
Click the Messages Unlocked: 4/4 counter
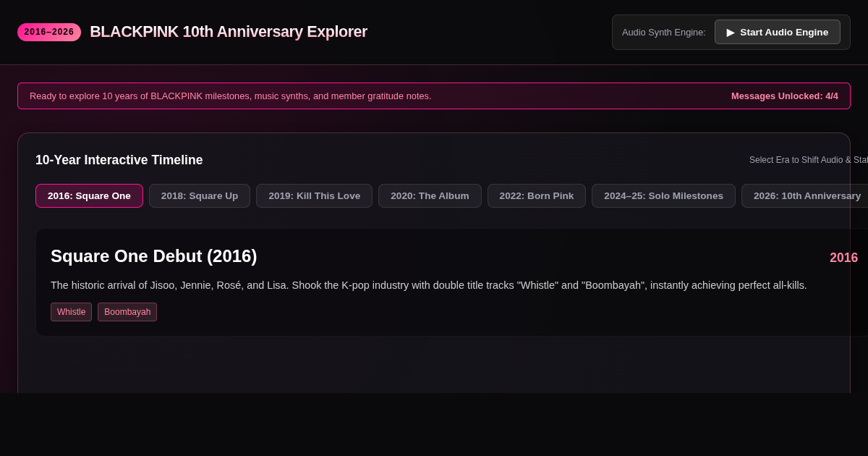(x=785, y=96)
